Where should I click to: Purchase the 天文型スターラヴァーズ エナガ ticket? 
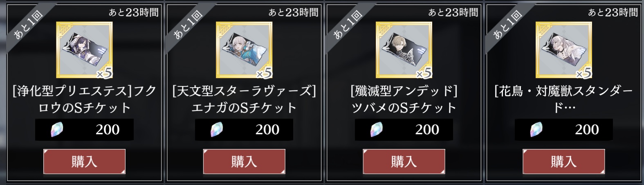(x=244, y=161)
